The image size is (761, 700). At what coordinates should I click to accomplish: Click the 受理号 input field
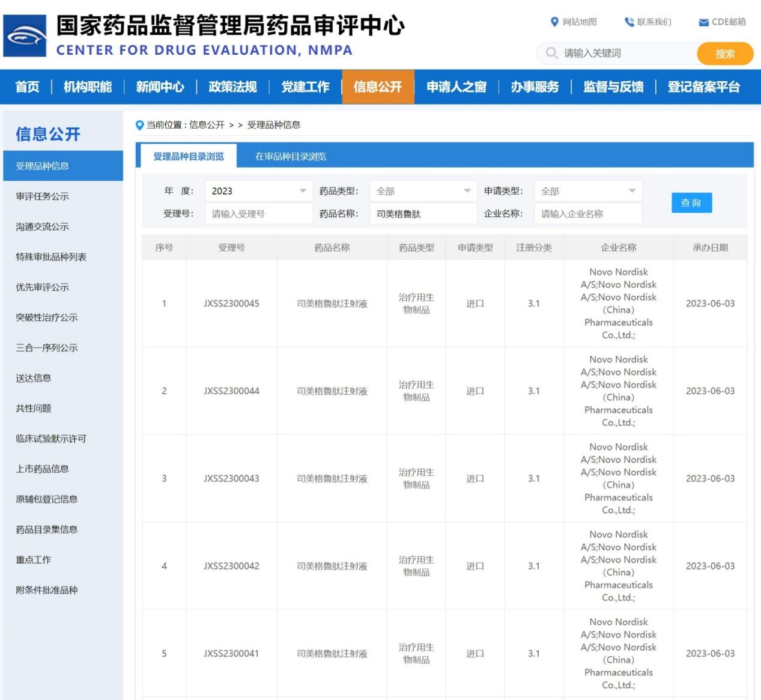[258, 213]
